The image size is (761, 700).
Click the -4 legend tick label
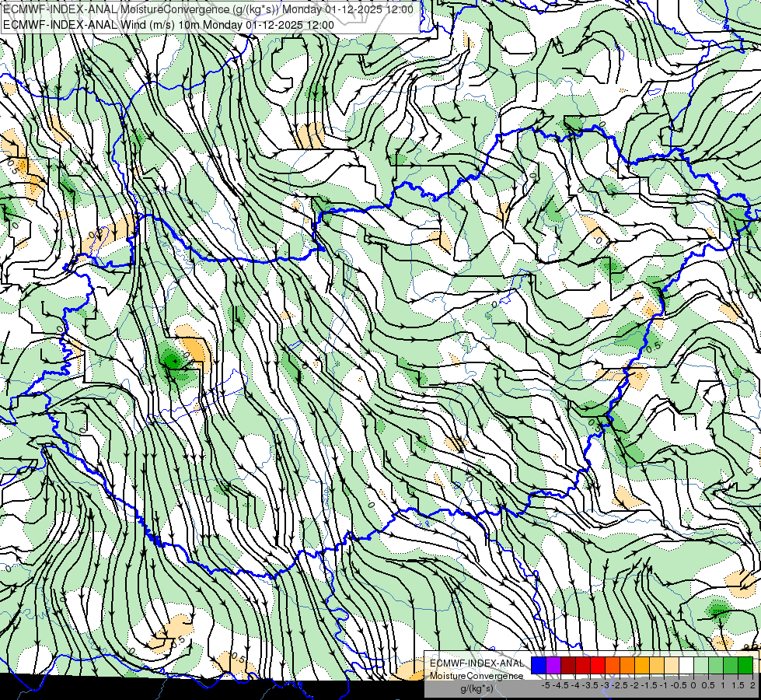[x=575, y=685]
